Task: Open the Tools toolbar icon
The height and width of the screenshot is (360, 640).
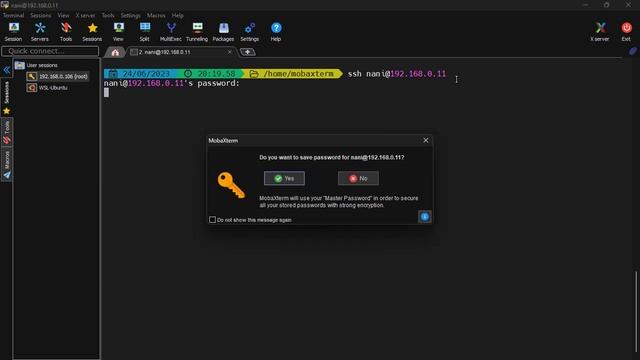Action: click(x=66, y=32)
